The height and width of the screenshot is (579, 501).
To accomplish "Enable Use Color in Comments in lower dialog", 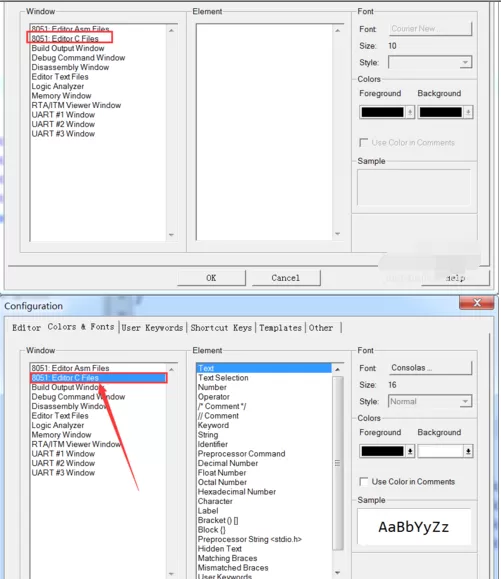I will [x=364, y=482].
